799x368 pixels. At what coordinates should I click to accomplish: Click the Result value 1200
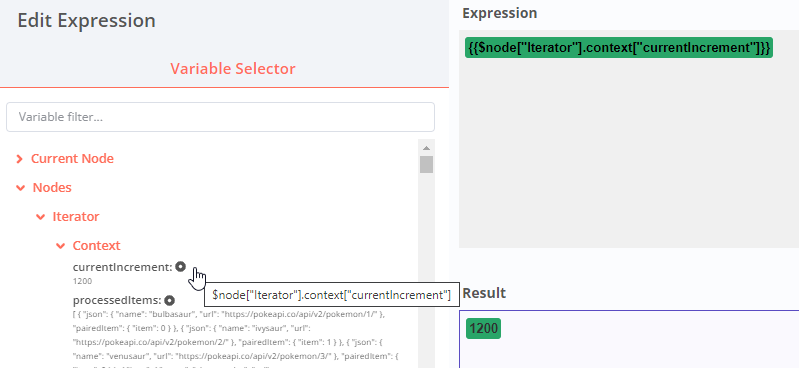click(x=484, y=329)
